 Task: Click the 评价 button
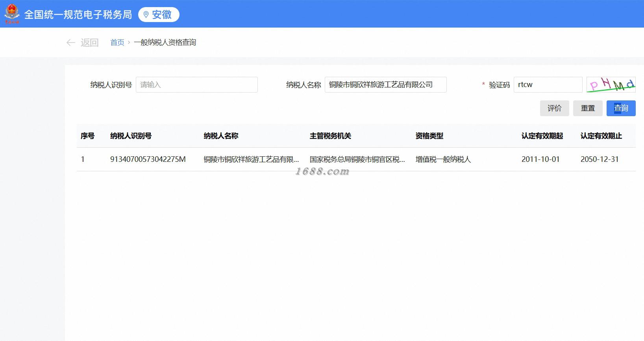point(555,108)
